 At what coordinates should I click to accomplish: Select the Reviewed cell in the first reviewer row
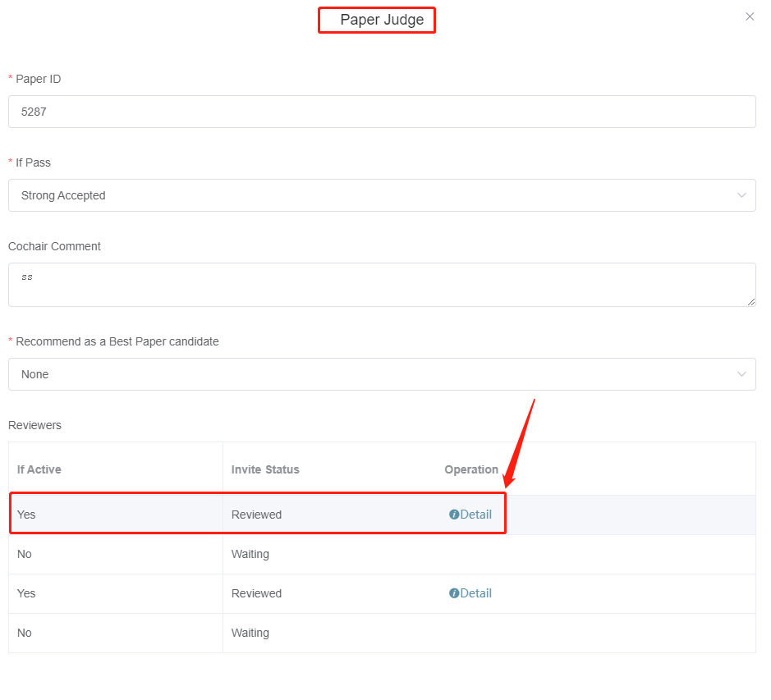[256, 515]
